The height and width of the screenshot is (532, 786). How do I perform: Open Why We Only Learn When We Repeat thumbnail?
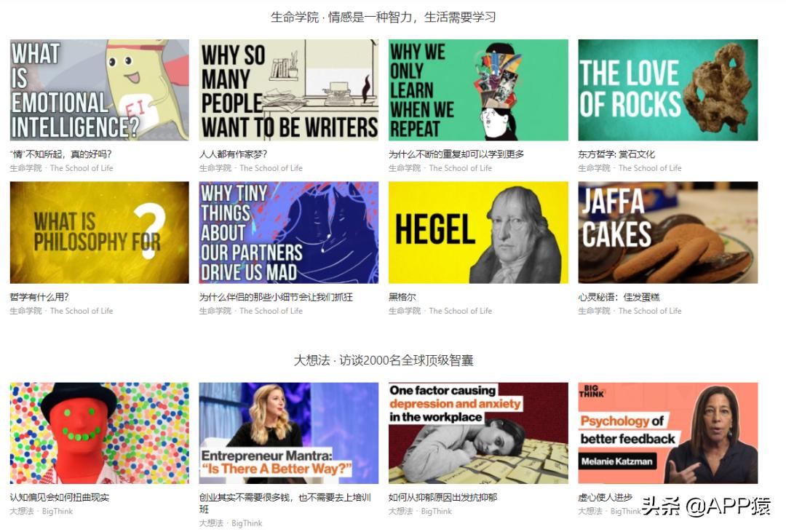coord(478,90)
